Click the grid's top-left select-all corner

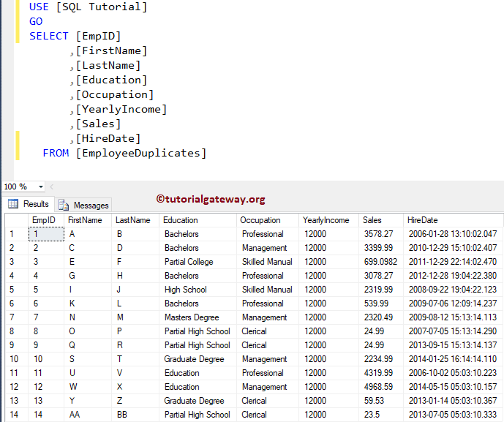pos(16,220)
